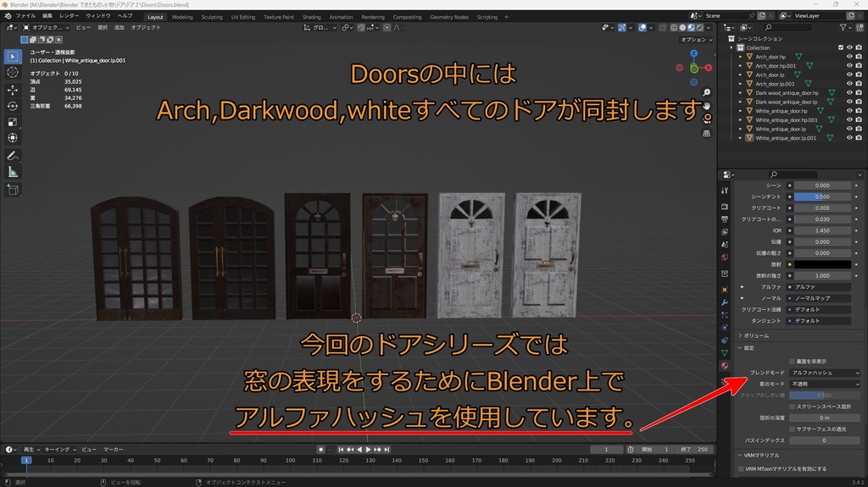This screenshot has height=487, width=868.
Task: Hide Arch_door.hp with its eye icon
Action: click(x=849, y=57)
